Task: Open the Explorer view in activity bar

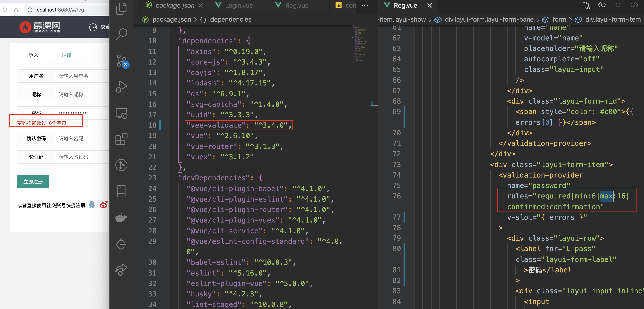Action: point(121,9)
